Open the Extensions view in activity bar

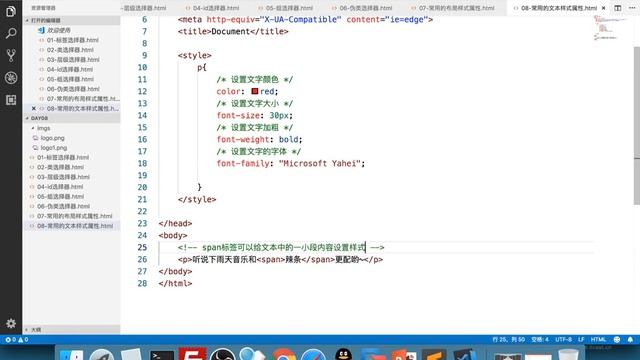(11, 100)
